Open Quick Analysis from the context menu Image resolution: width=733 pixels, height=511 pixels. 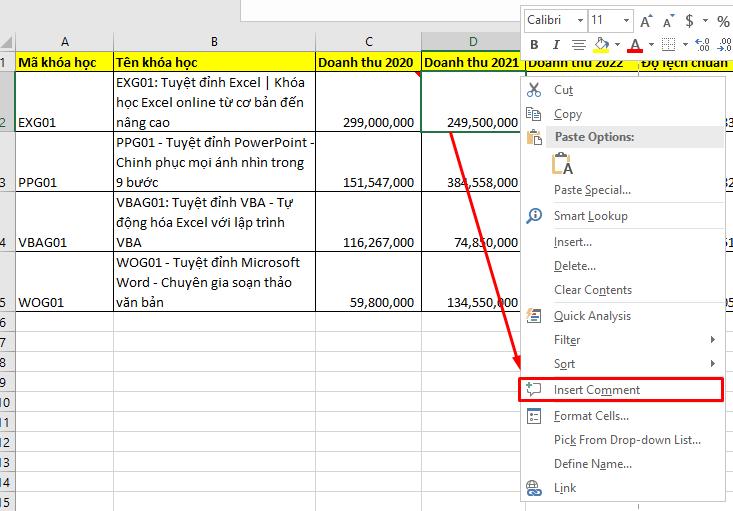pos(592,316)
